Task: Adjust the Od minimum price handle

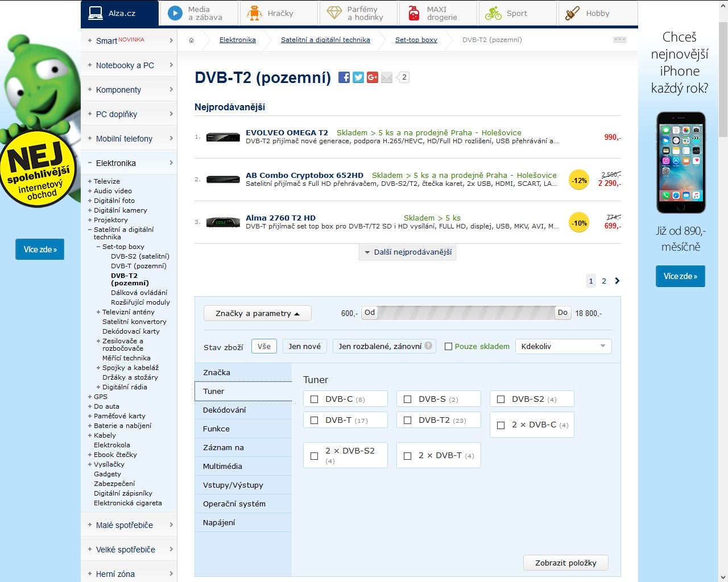Action: 370,313
